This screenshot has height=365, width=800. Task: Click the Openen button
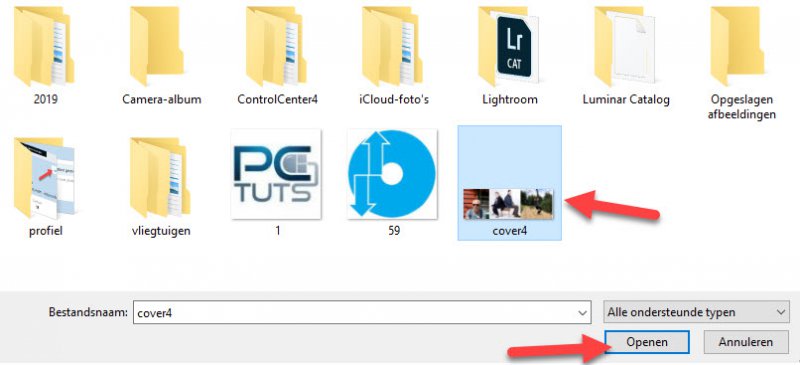(x=647, y=342)
